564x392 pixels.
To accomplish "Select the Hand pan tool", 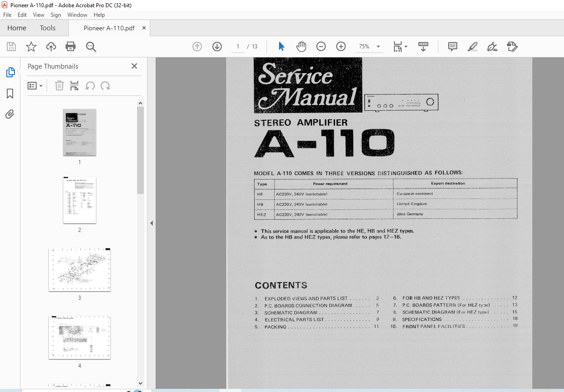I will tap(301, 47).
